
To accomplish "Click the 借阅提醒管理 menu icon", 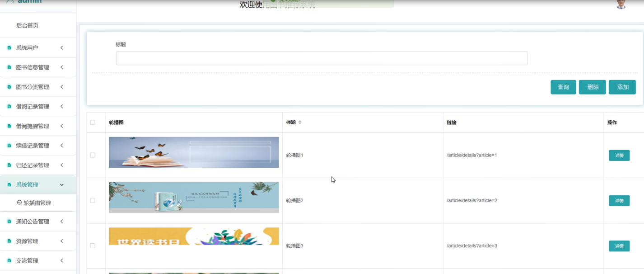I will pyautogui.click(x=9, y=126).
